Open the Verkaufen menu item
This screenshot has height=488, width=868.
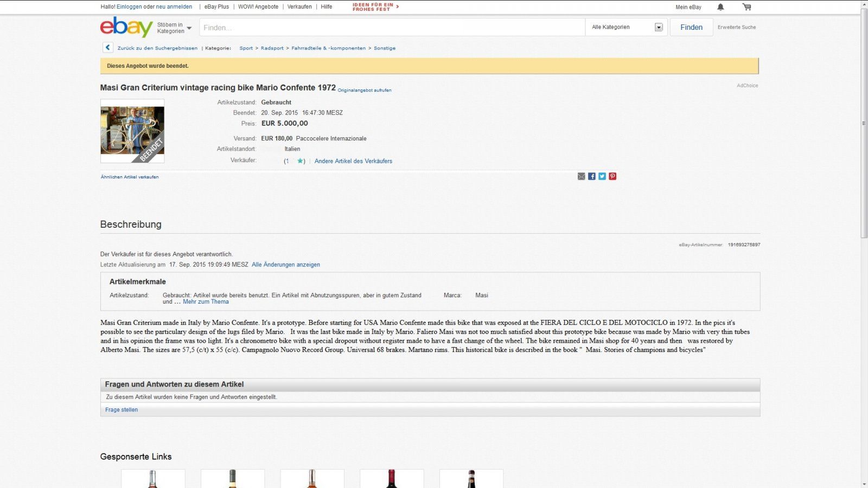coord(299,7)
